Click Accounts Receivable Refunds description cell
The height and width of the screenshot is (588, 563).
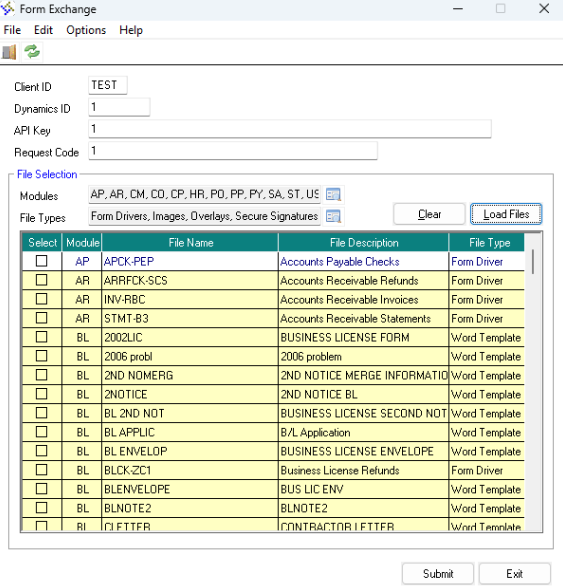click(364, 280)
